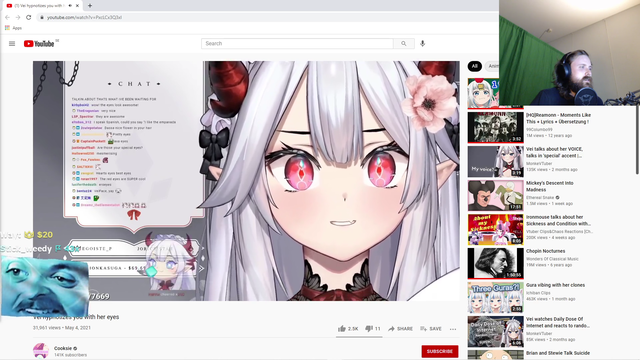Open Reamonn Moments Like This title
Screen dimensions: 640x360
coord(558,118)
